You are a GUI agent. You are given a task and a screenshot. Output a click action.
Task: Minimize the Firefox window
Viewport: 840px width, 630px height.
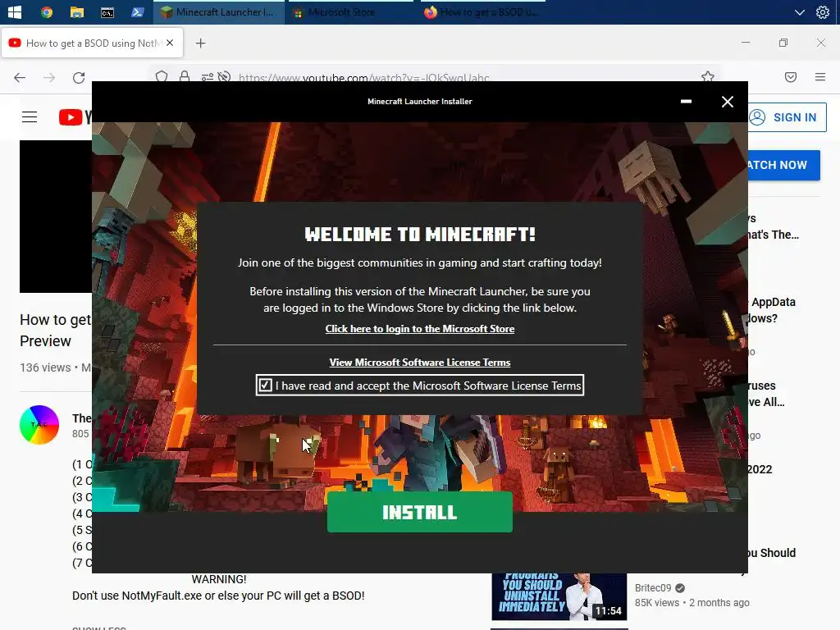(x=746, y=43)
